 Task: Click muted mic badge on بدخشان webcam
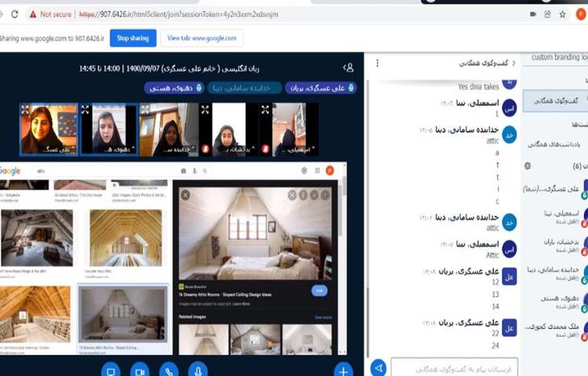click(205, 149)
